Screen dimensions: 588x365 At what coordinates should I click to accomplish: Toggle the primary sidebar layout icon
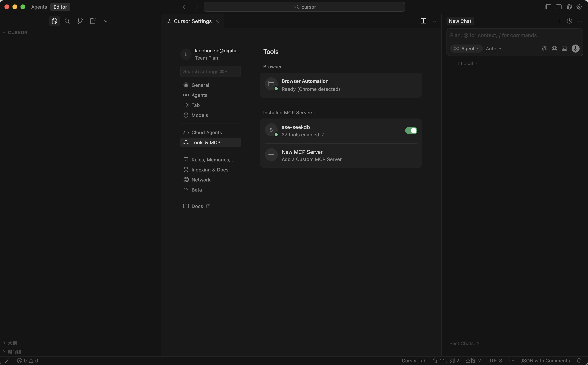click(x=548, y=7)
